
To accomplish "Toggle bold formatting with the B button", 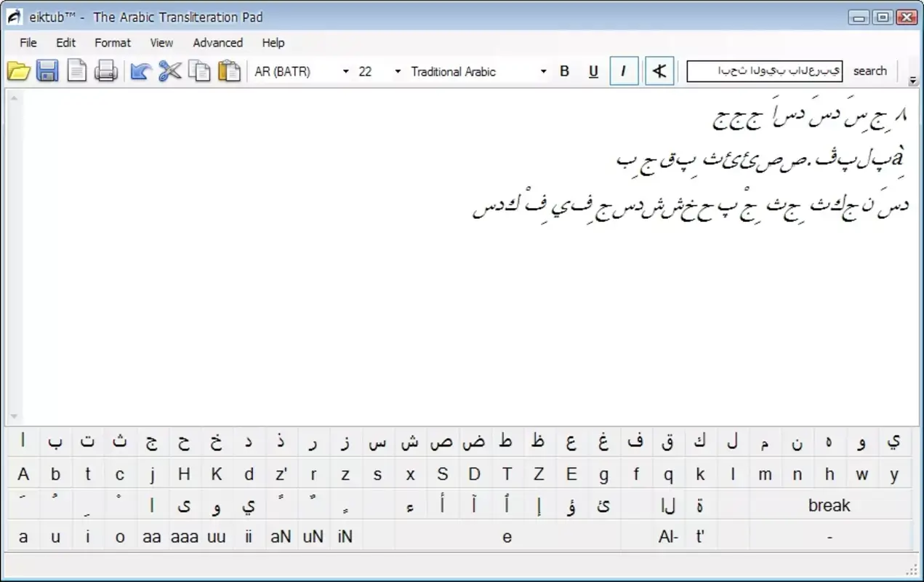I will (x=564, y=71).
